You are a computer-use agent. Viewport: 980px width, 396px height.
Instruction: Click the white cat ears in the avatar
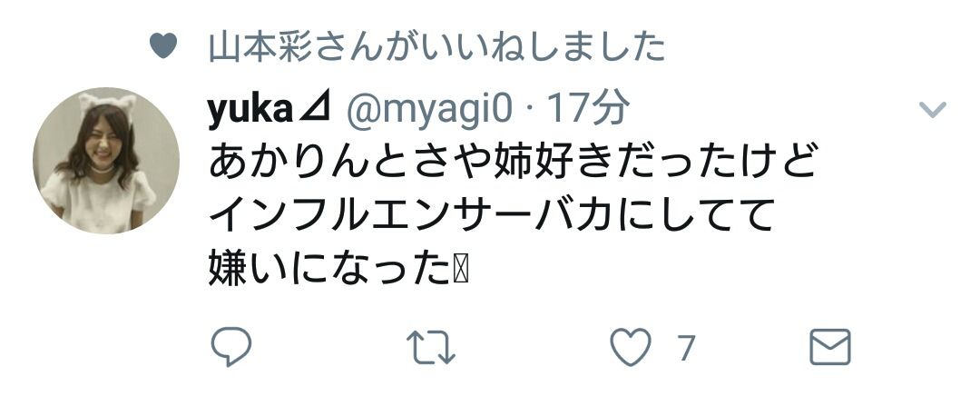pos(107,103)
